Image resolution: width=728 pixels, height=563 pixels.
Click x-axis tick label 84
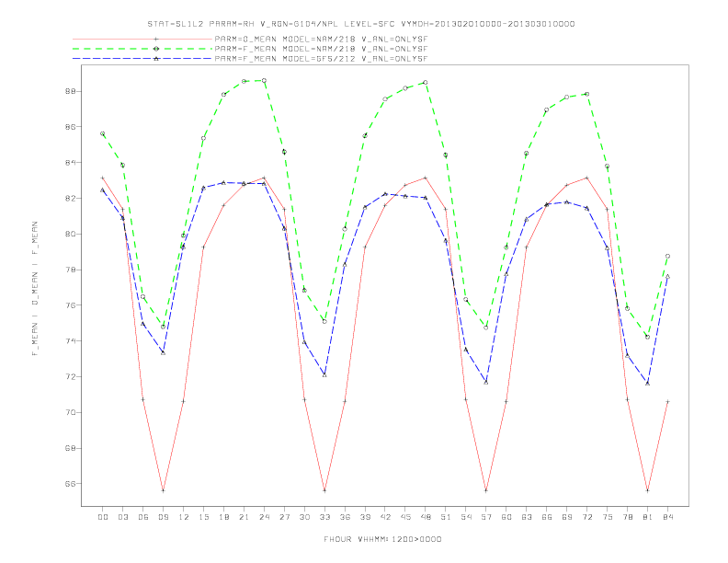[668, 517]
